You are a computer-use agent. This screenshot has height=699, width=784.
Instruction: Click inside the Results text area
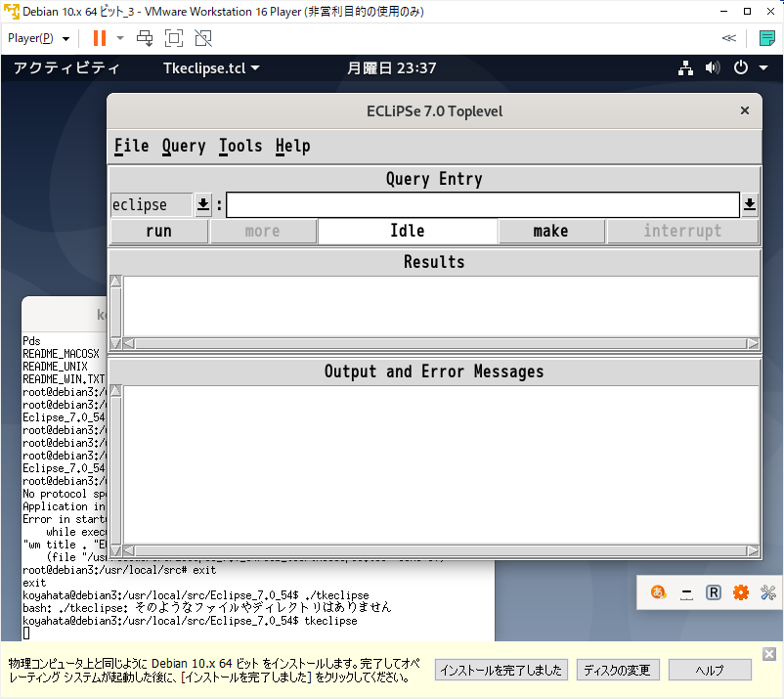[441, 306]
